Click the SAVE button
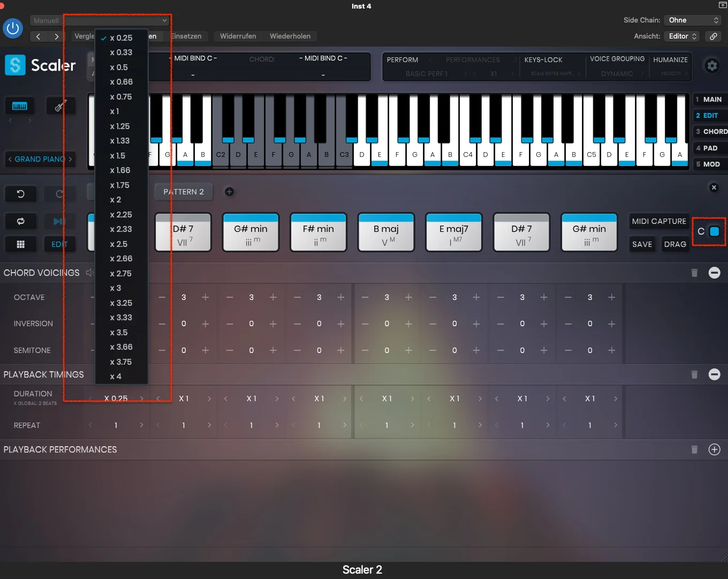The width and height of the screenshot is (728, 579). 642,244
